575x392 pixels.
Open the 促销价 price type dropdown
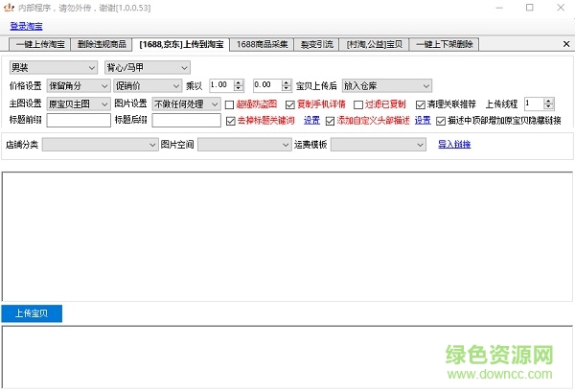(148, 86)
